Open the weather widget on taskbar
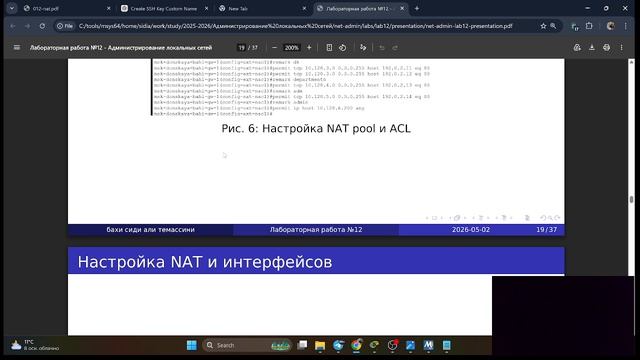The width and height of the screenshot is (640, 360). 35,345
